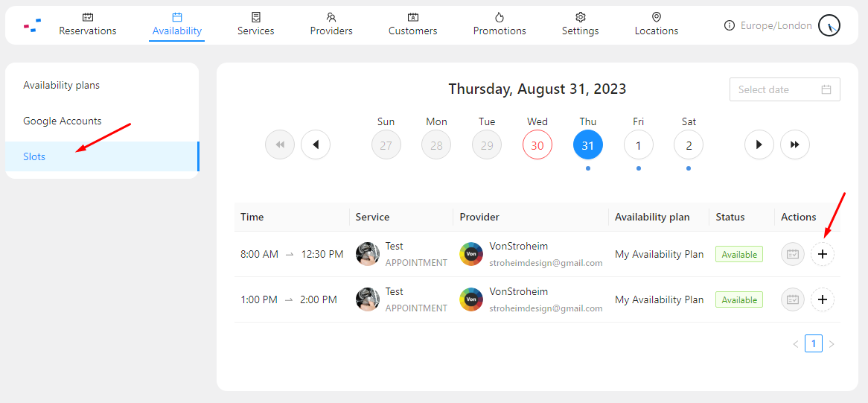
Task: Click reservation calendar icon in 8:00 AM row
Action: pos(793,254)
